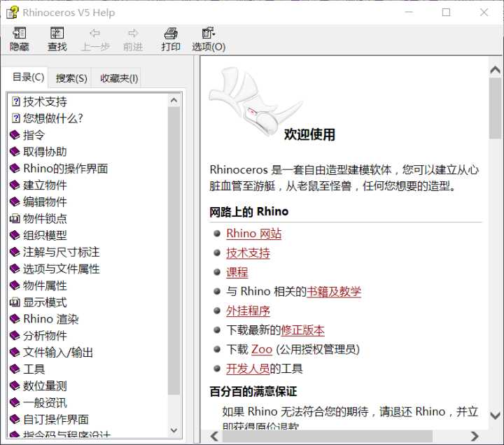Select the Rhino的操作界面 topic
504x445 pixels.
(x=66, y=169)
